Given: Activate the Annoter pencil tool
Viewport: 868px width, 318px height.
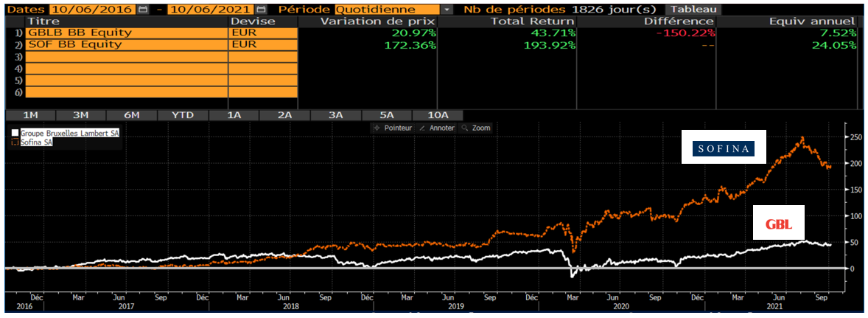Looking at the screenshot, I should [436, 128].
